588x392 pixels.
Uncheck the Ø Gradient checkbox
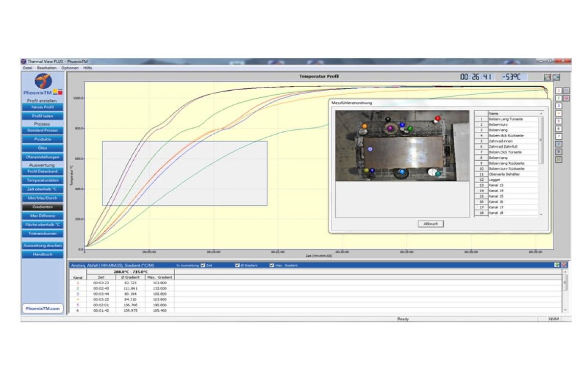click(238, 265)
